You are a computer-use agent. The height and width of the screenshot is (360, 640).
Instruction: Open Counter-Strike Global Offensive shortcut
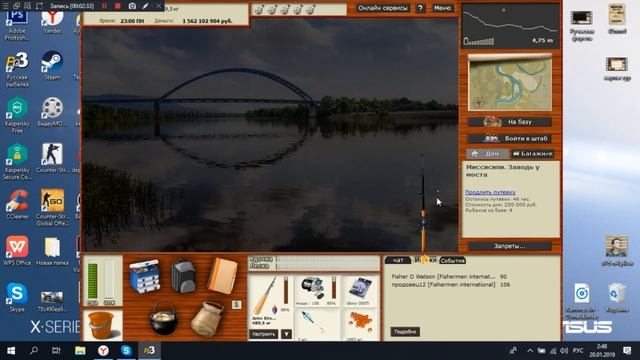click(52, 207)
